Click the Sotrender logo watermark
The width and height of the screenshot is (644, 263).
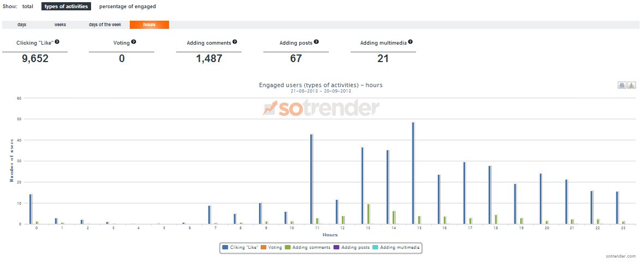pos(321,108)
